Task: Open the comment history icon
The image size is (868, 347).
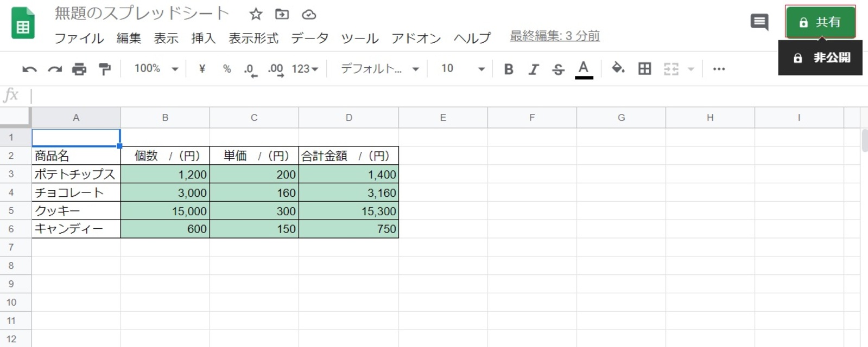Action: click(759, 22)
